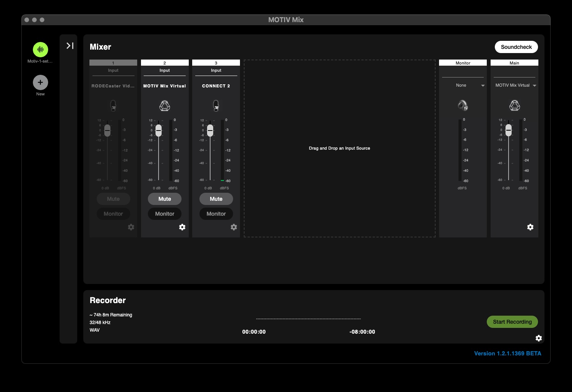Open Recorder settings gear
This screenshot has height=392, width=572.
pyautogui.click(x=539, y=338)
